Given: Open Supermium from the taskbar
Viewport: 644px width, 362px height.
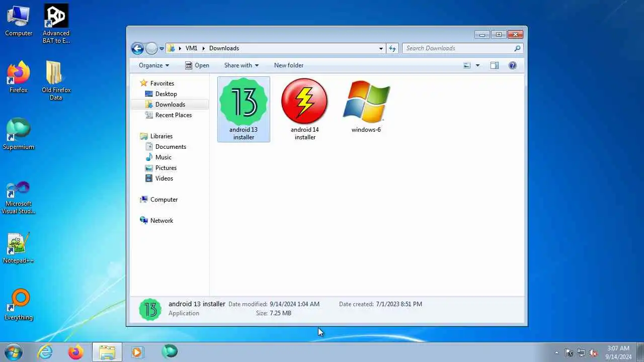Looking at the screenshot, I should point(170,352).
